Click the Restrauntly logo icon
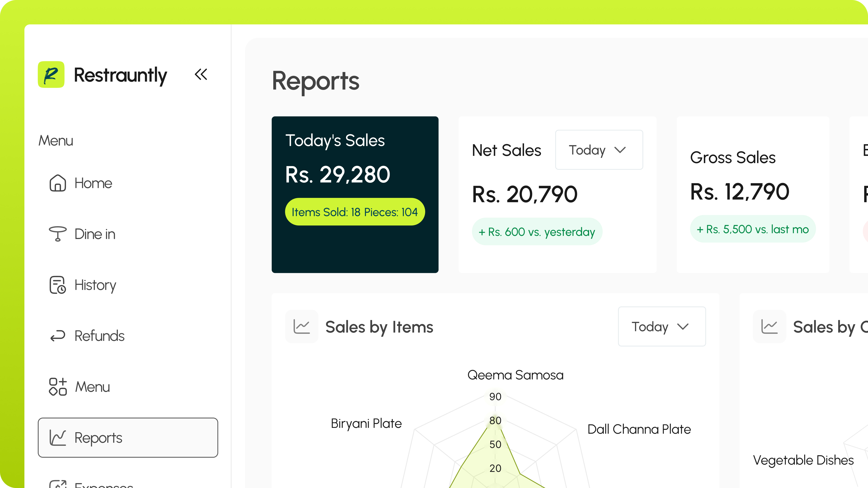 coord(51,74)
